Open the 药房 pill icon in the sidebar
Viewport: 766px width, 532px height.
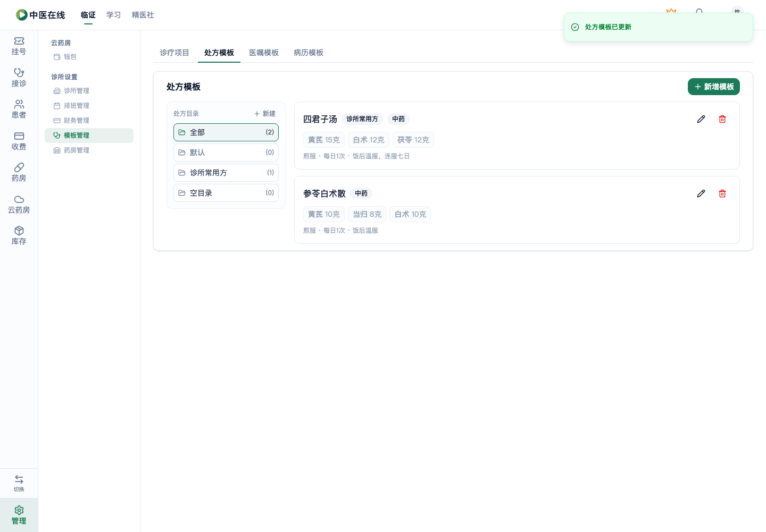tap(19, 173)
